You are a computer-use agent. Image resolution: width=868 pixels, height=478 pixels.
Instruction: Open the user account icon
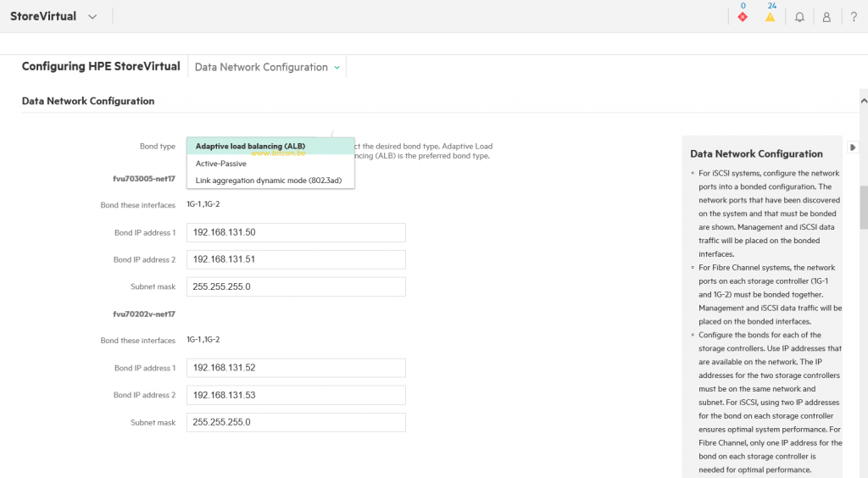point(826,17)
